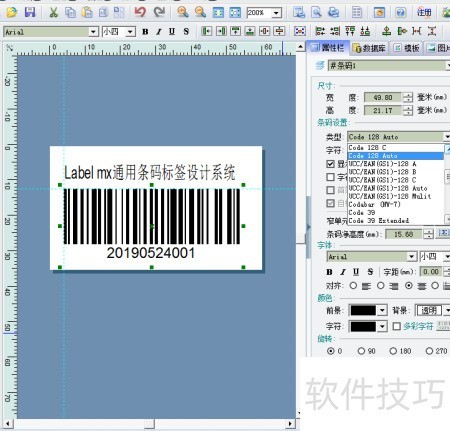Click the 背景 透明 background field
The height and width of the screenshot is (431, 450).
coord(429,311)
